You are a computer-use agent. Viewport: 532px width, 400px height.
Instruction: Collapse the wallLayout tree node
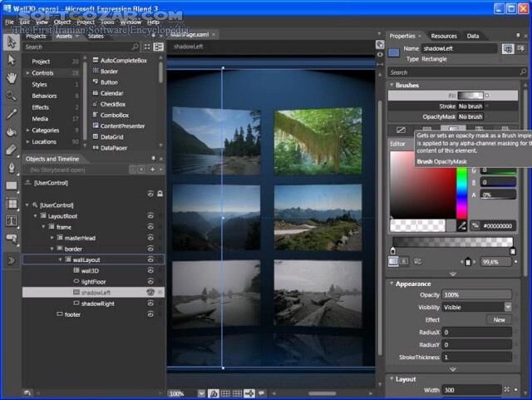tap(62, 260)
